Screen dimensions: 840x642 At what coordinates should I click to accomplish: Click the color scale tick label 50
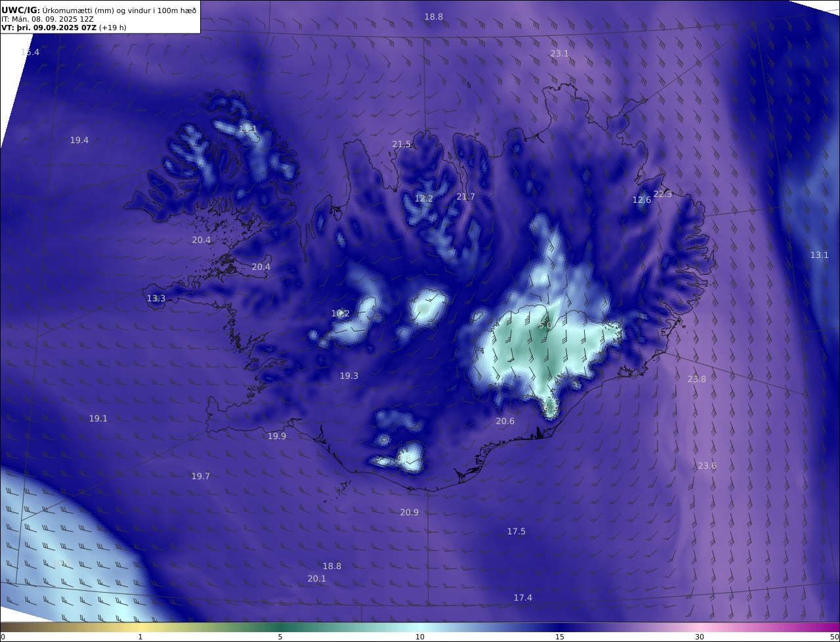(835, 637)
